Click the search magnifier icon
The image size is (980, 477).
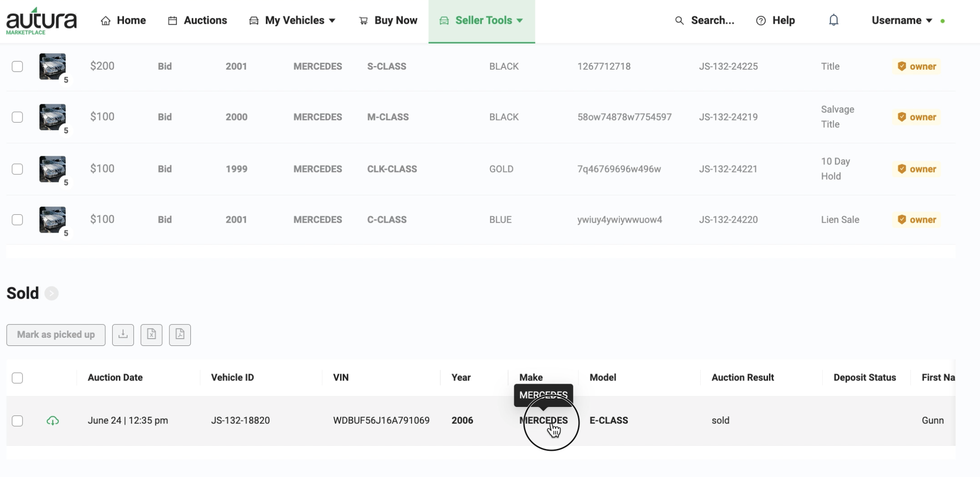pyautogui.click(x=679, y=21)
